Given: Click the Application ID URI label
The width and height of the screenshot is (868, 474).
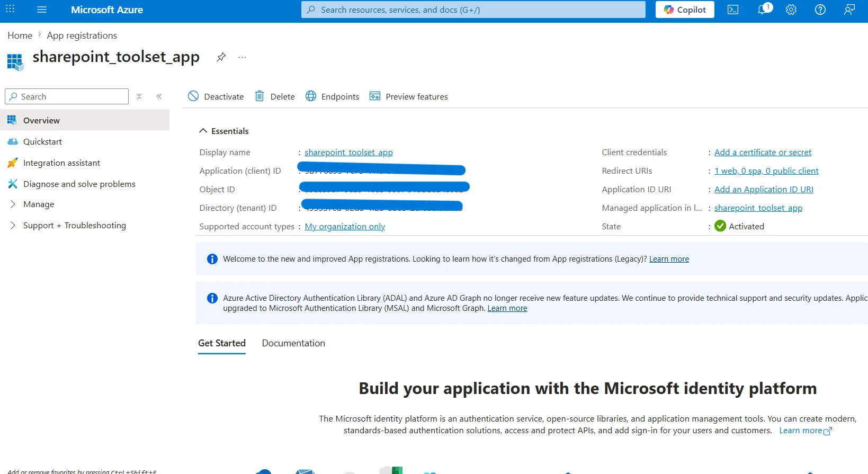Looking at the screenshot, I should pos(636,190).
